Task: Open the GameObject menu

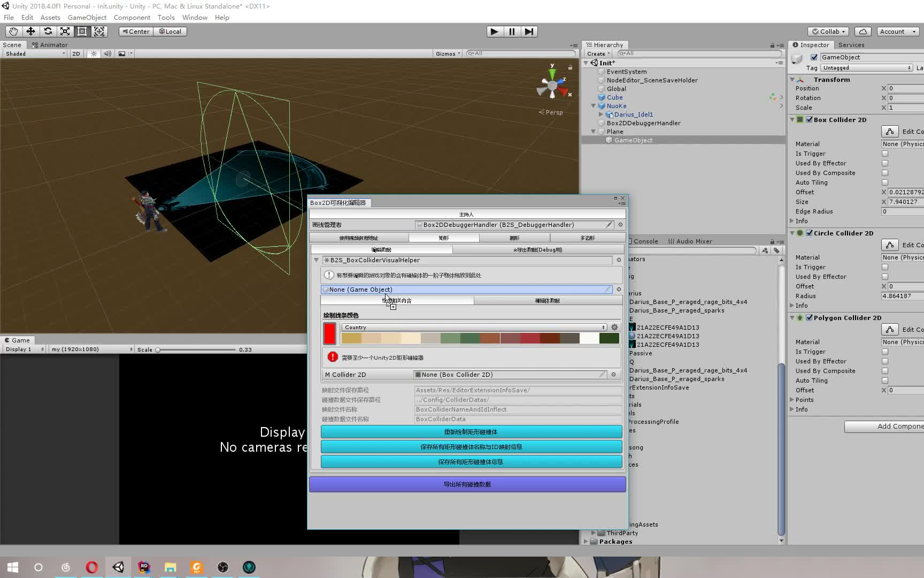Action: [87, 18]
